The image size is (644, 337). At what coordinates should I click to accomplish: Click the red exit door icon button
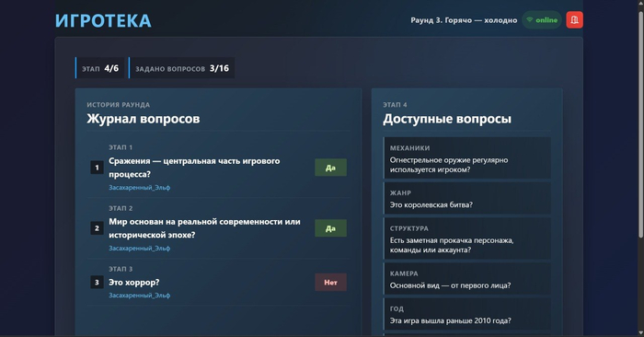click(574, 19)
